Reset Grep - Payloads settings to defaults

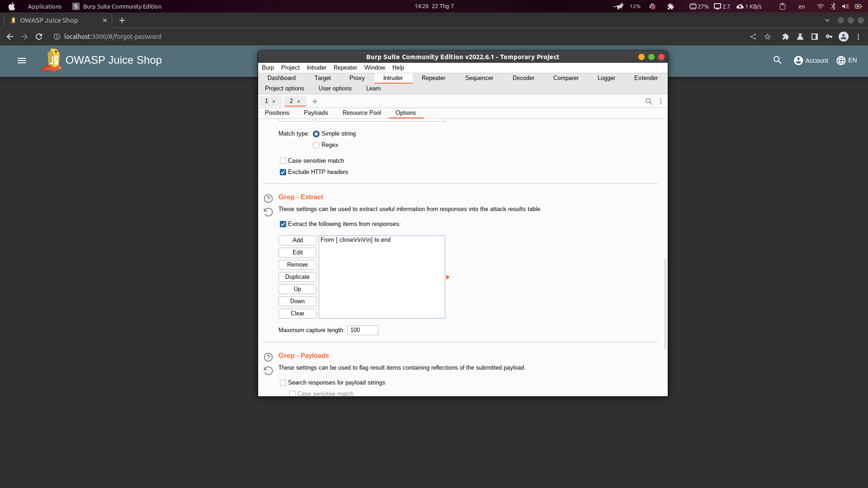click(268, 371)
